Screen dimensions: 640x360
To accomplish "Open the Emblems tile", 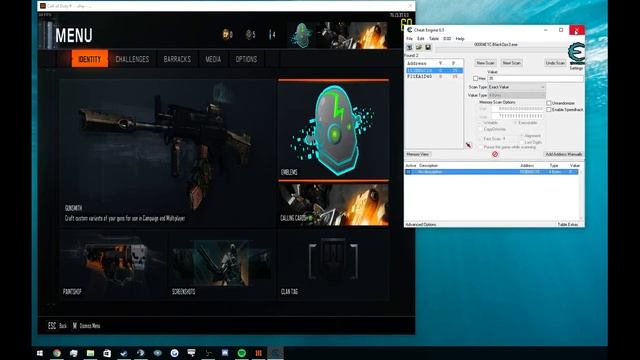I will pos(333,130).
